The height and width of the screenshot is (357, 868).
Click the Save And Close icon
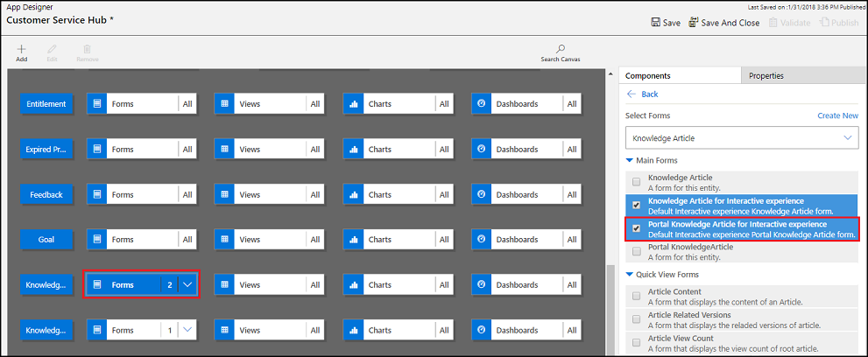[693, 23]
